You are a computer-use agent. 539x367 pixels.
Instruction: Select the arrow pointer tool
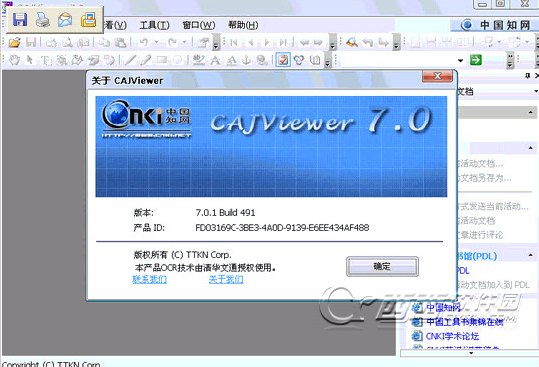click(30, 60)
